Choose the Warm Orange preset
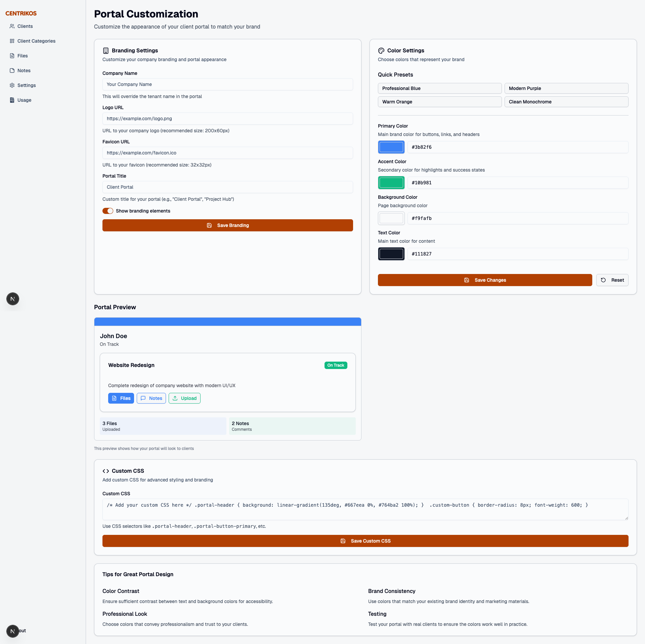 coord(440,102)
